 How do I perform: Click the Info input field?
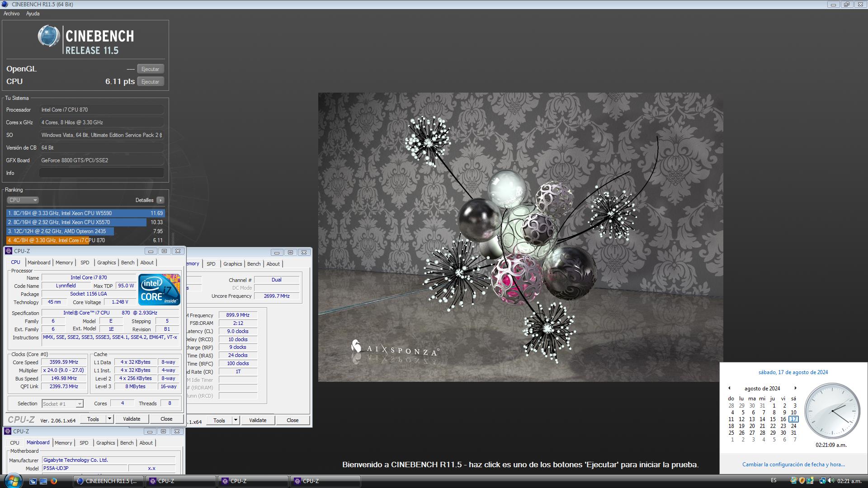pyautogui.click(x=101, y=173)
